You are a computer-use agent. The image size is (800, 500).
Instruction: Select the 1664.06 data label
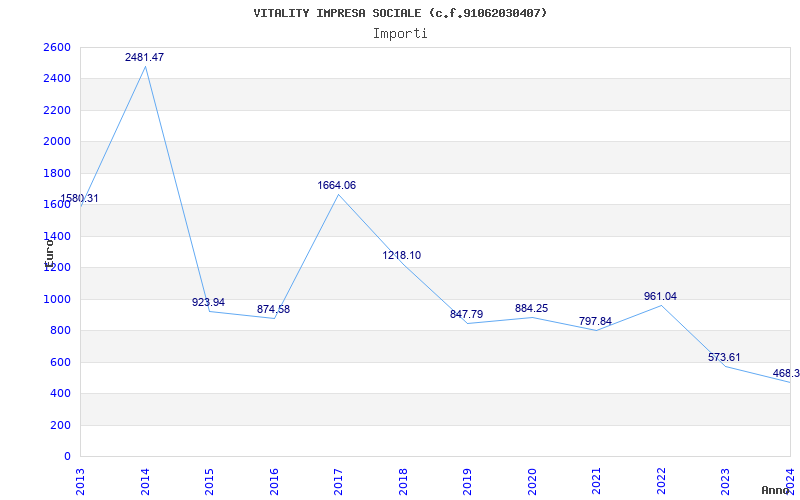[337, 185]
